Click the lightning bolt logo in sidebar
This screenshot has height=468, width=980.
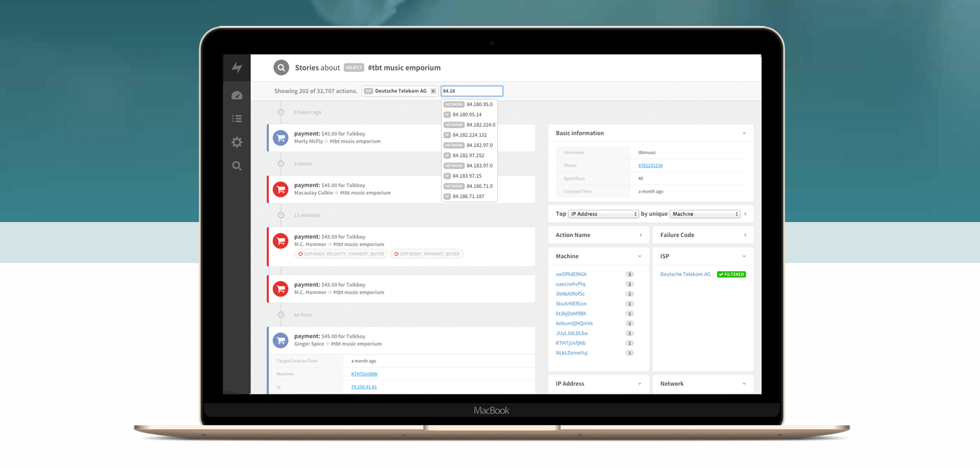[237, 67]
